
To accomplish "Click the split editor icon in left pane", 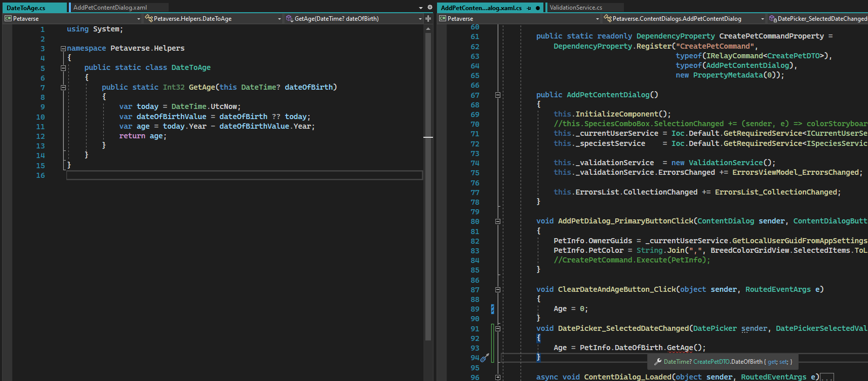I will click(428, 19).
